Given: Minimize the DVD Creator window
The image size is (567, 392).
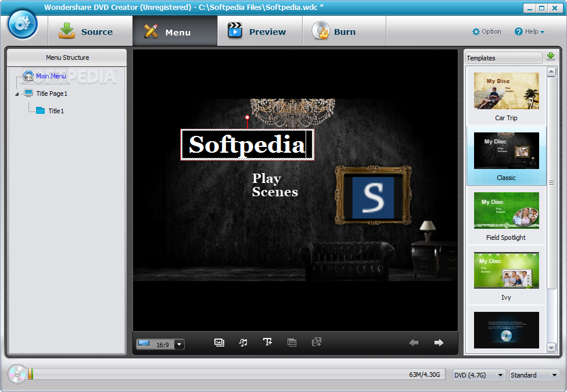Looking at the screenshot, I should click(530, 8).
